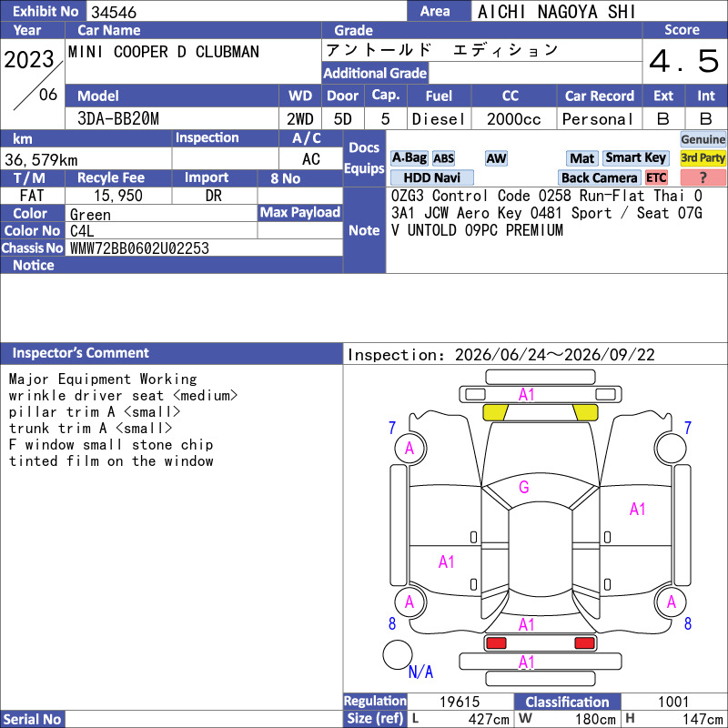This screenshot has height=728, width=728.
Task: Click the 5D door value
Action: [x=343, y=119]
